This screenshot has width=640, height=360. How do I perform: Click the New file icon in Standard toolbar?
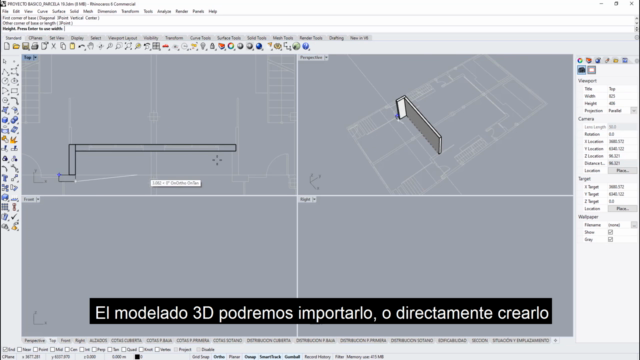coord(7,47)
